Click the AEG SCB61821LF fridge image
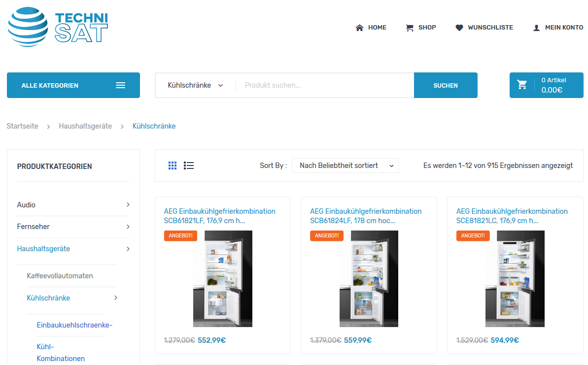The width and height of the screenshot is (588, 365). (223, 279)
